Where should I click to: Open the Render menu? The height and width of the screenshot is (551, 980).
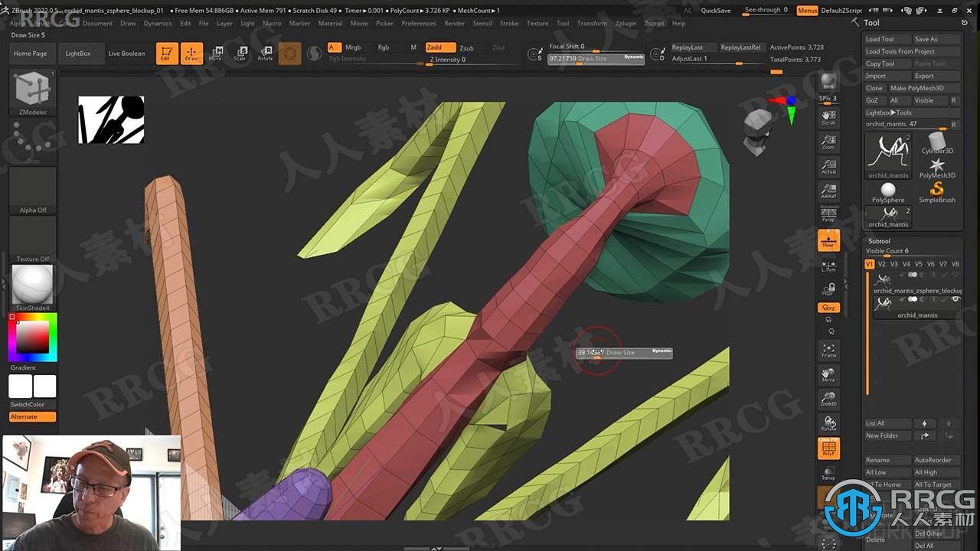click(x=455, y=24)
